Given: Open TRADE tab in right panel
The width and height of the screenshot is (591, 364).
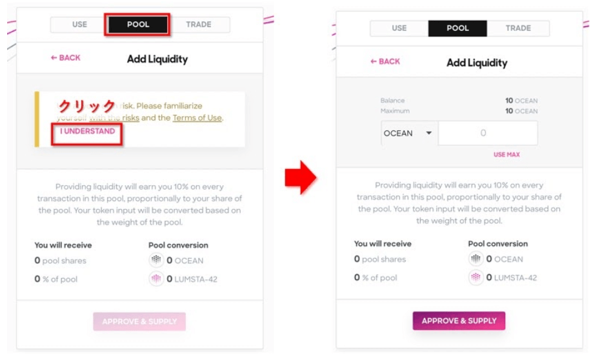Looking at the screenshot, I should tap(518, 28).
